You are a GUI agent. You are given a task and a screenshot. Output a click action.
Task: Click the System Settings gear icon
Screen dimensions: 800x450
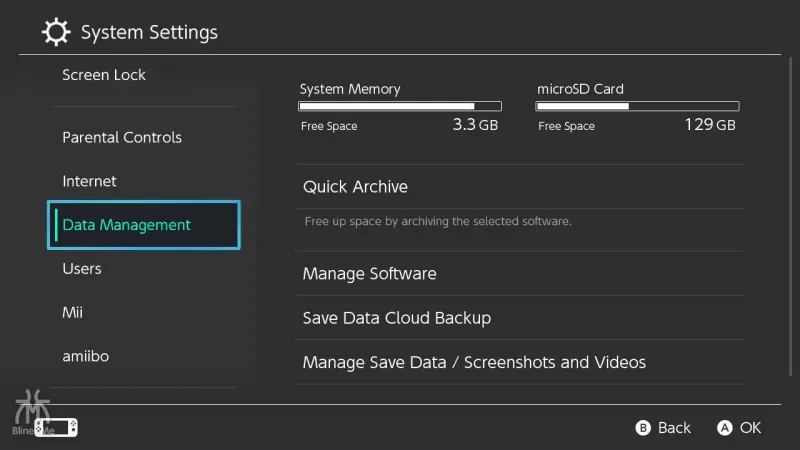(56, 32)
